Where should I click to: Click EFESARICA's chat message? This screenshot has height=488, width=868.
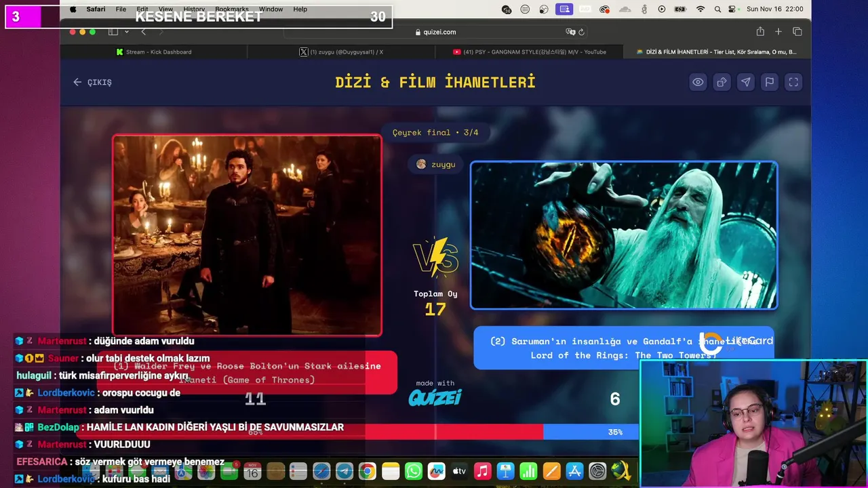120,462
